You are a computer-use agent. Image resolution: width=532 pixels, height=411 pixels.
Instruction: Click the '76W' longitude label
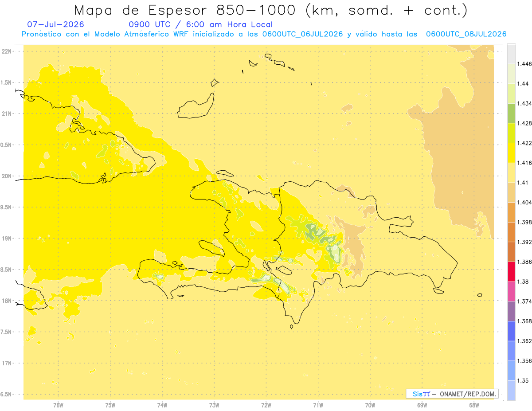coord(58,406)
